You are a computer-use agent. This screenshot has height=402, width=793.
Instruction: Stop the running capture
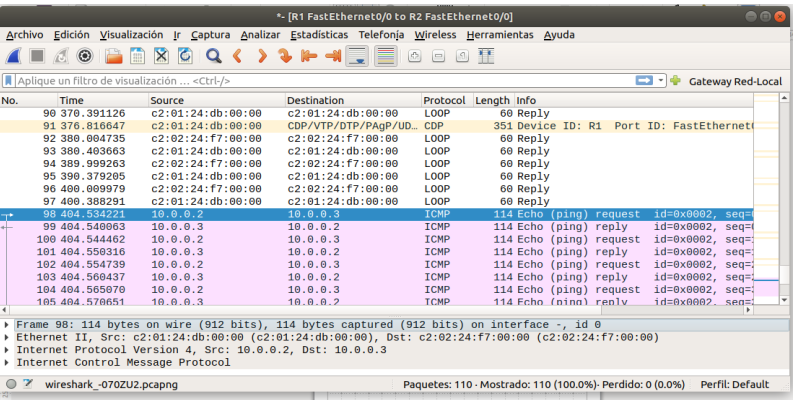(x=37, y=56)
